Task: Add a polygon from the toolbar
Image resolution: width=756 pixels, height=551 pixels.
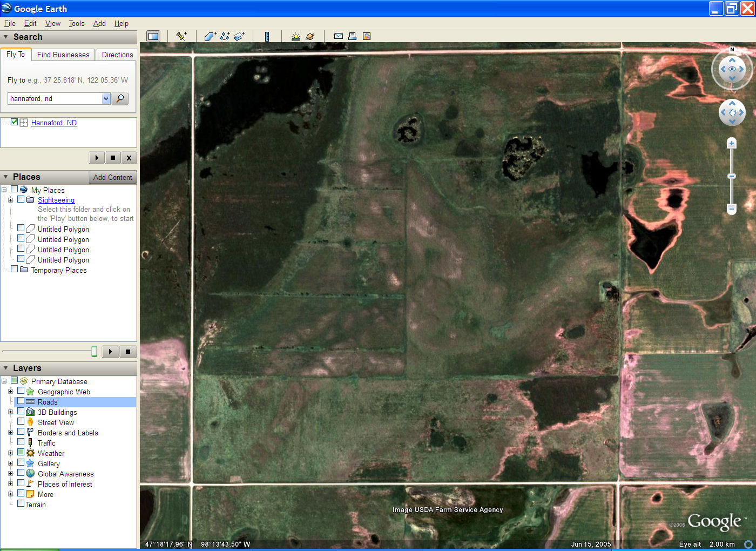Action: point(211,36)
